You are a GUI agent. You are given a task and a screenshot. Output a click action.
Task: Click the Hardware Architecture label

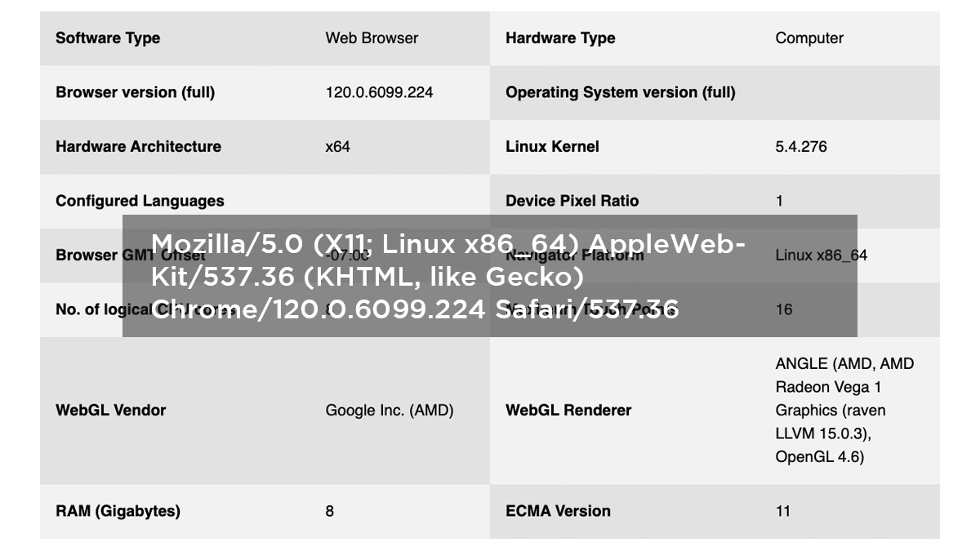tap(138, 147)
